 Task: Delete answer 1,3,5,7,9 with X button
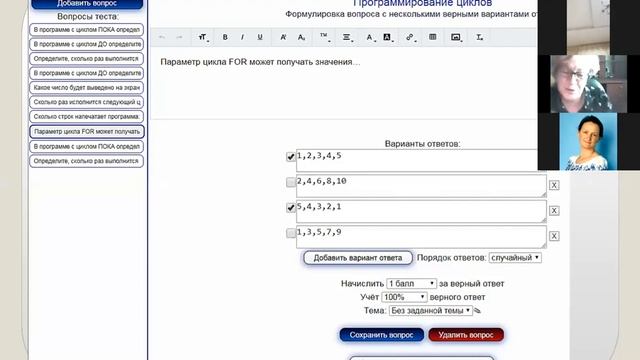pos(554,236)
